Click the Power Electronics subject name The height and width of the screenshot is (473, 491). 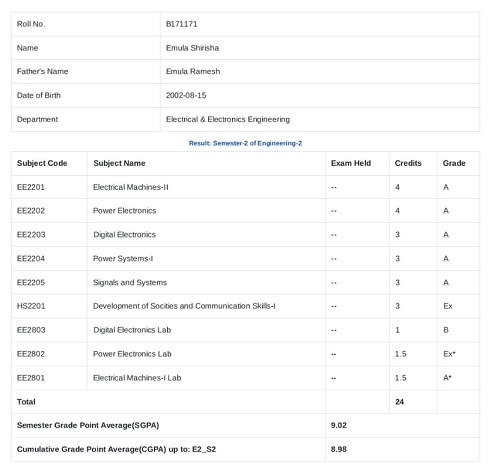click(125, 211)
